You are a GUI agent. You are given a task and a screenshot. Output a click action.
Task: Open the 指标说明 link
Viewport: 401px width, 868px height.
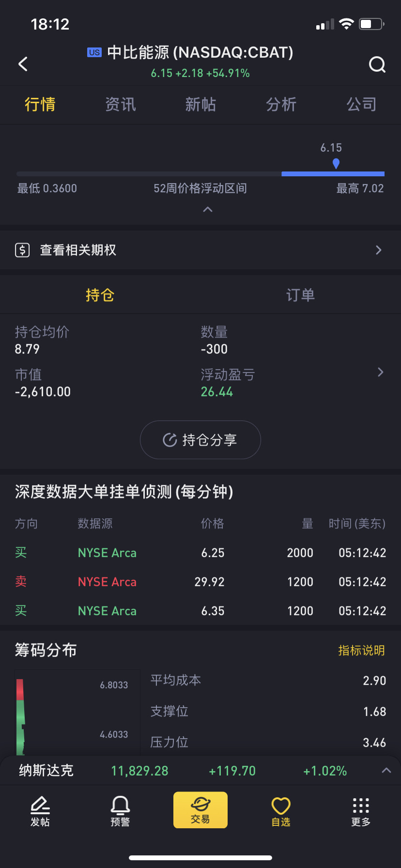[x=361, y=651]
